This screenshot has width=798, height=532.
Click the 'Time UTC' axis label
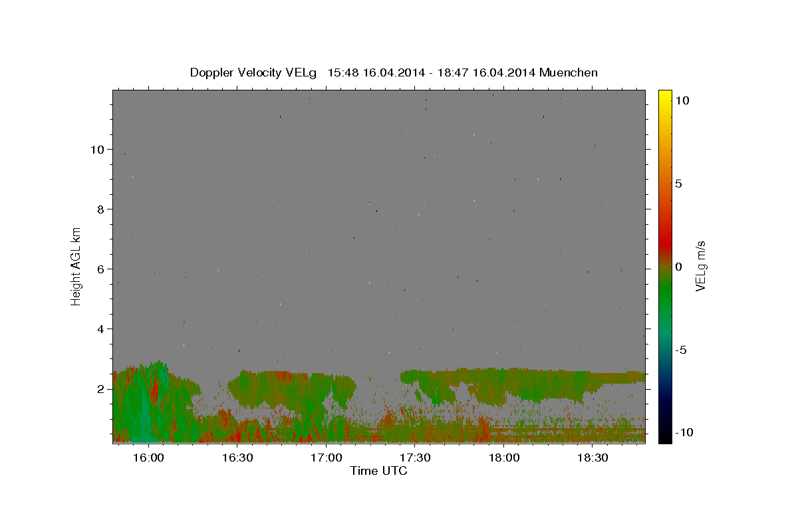pos(379,471)
